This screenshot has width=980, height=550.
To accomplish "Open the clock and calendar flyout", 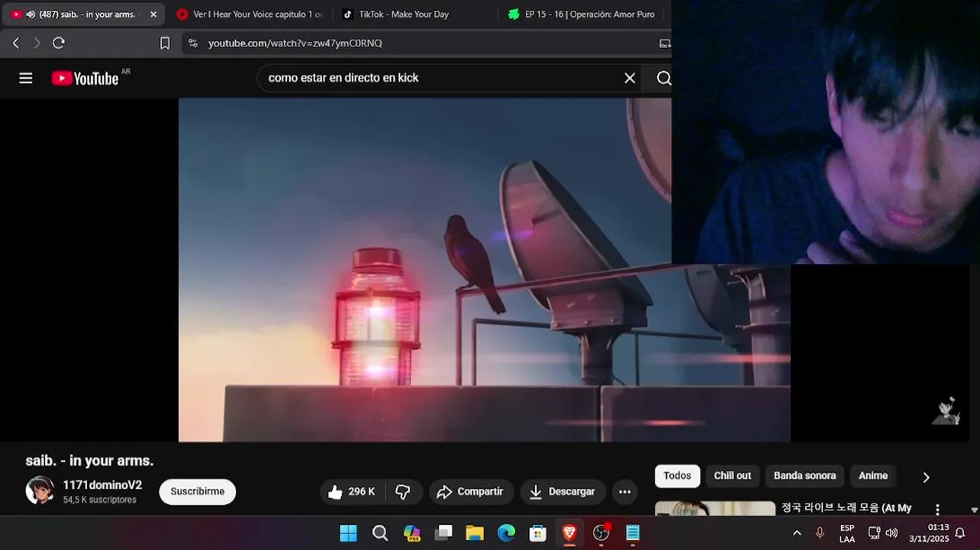I will point(927,533).
